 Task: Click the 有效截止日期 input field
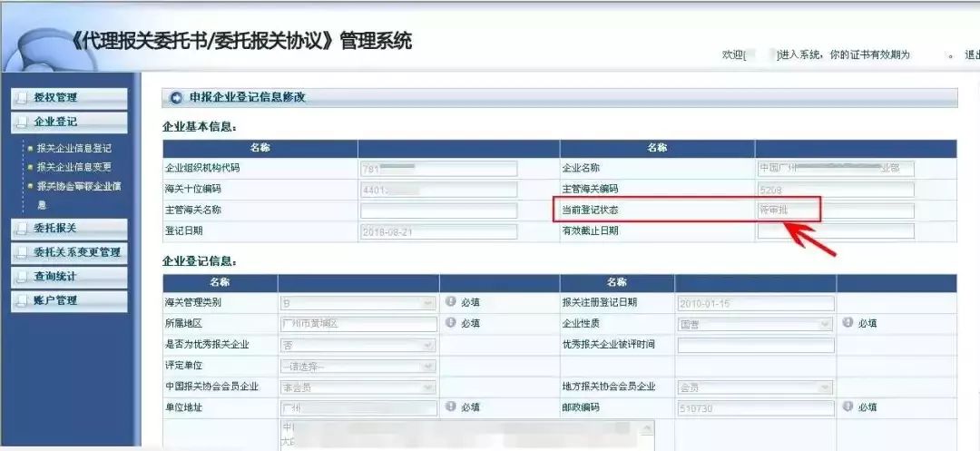click(x=835, y=231)
